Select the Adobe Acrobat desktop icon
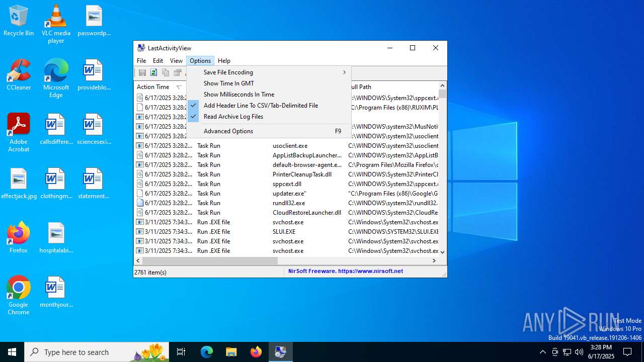 coord(19,133)
